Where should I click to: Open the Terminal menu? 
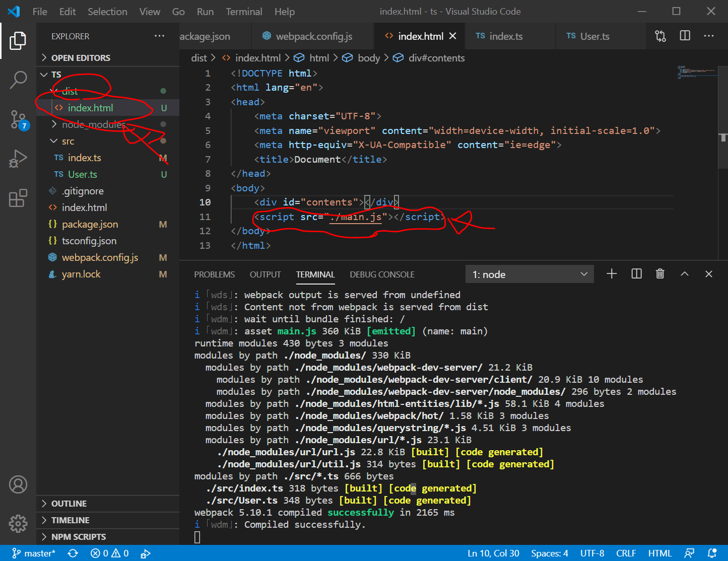tap(244, 11)
